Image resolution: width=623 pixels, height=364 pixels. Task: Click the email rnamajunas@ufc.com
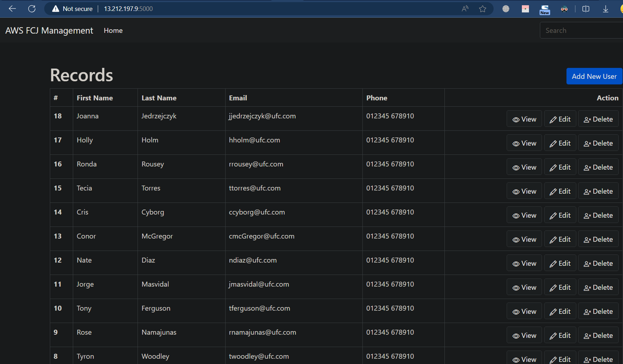(263, 333)
